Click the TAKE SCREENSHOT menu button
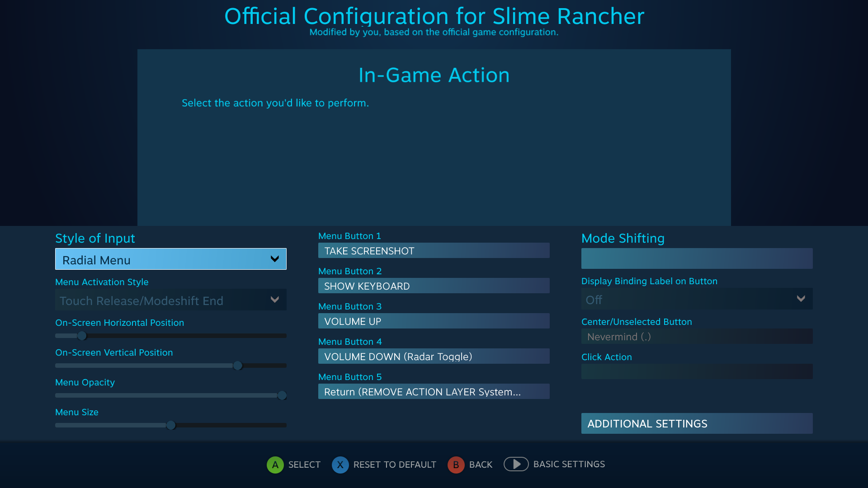 pos(434,250)
